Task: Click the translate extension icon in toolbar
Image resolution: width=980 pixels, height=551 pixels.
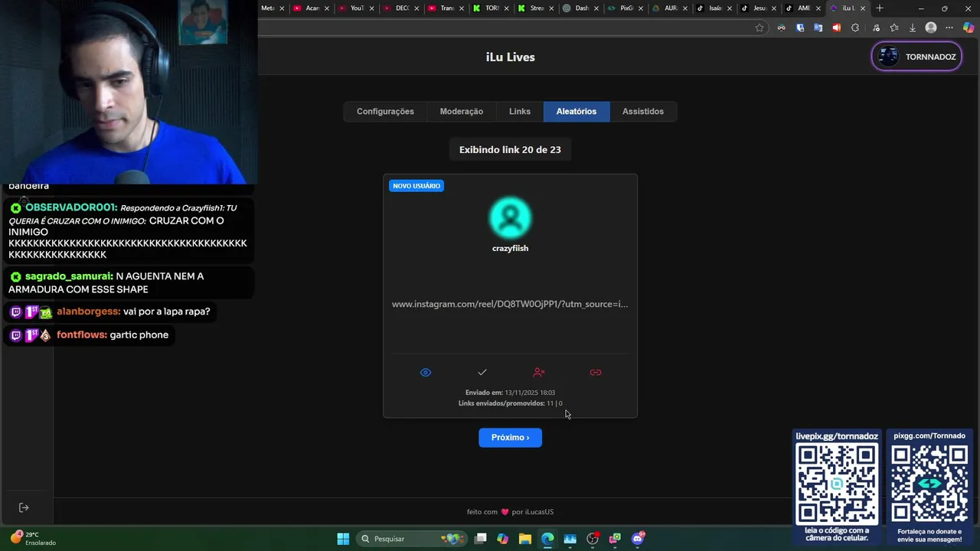Action: click(818, 28)
